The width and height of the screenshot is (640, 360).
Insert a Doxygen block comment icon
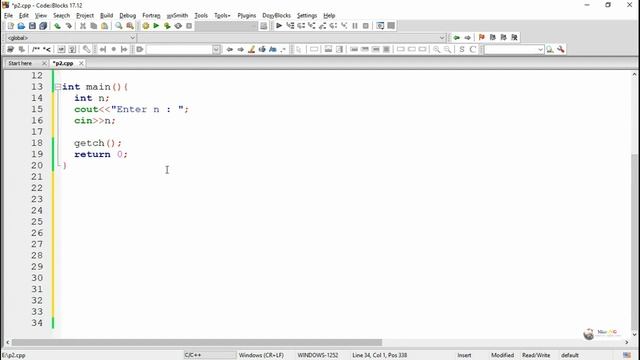[36, 49]
